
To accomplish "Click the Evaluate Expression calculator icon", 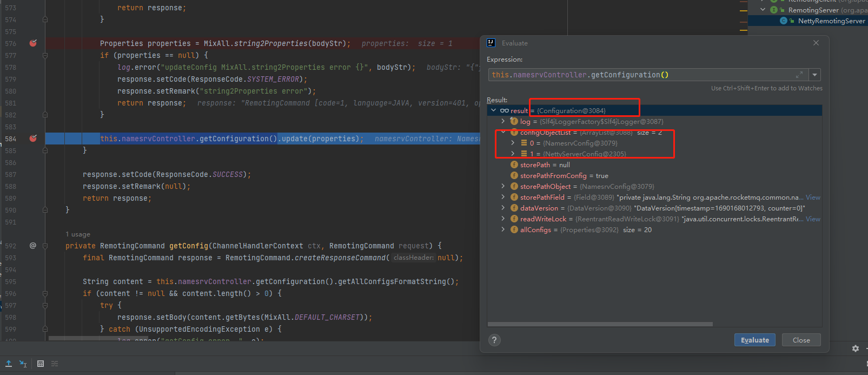I will tap(40, 364).
